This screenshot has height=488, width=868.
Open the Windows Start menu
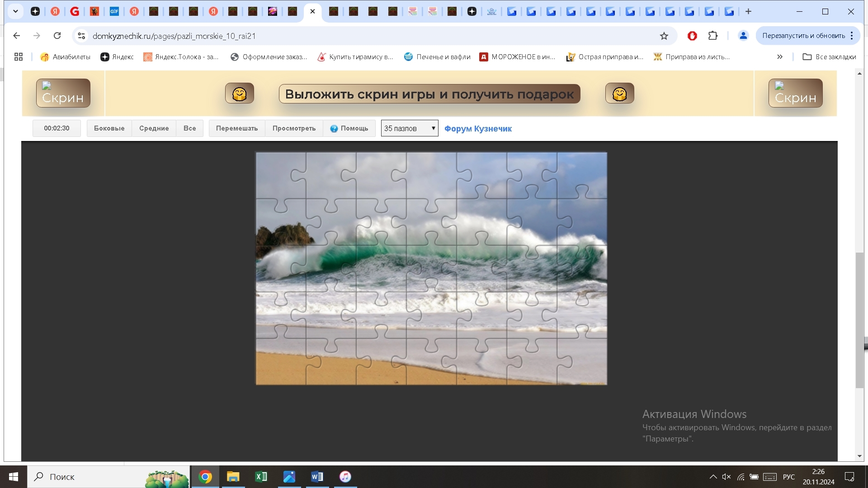(x=14, y=477)
